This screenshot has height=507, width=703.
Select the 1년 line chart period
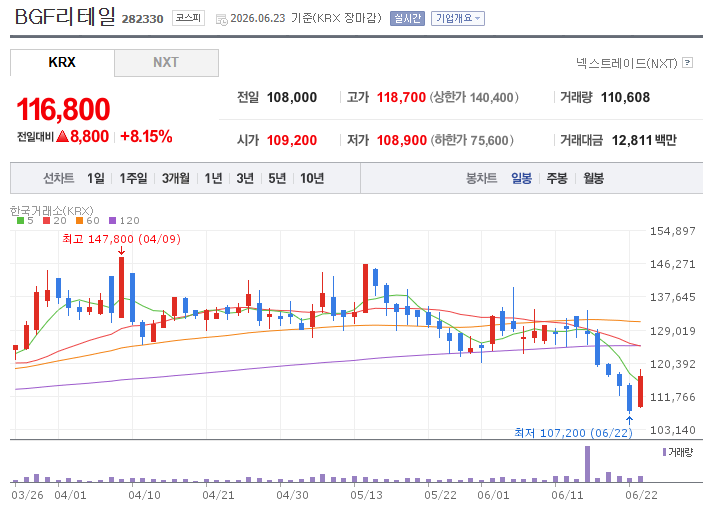pos(213,178)
